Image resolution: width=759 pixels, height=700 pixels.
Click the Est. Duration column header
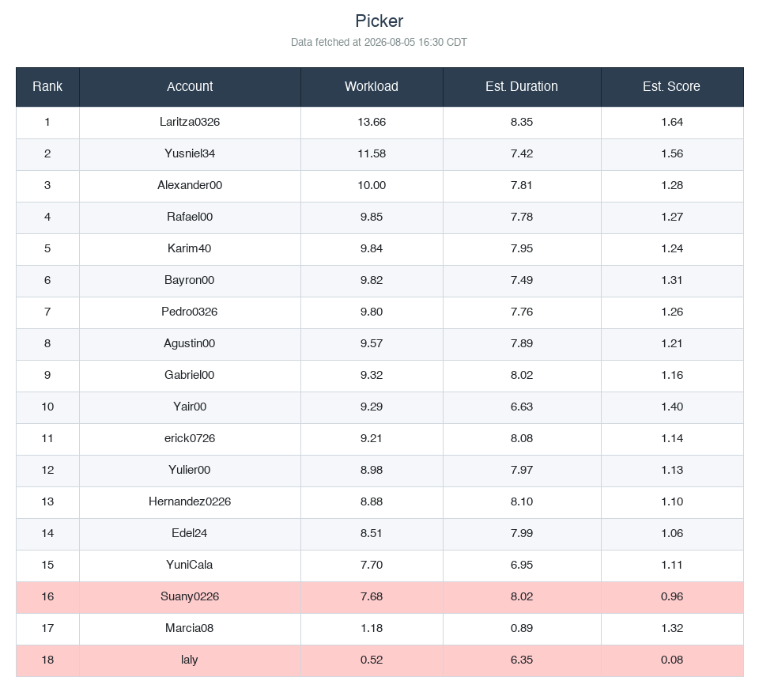tap(522, 87)
